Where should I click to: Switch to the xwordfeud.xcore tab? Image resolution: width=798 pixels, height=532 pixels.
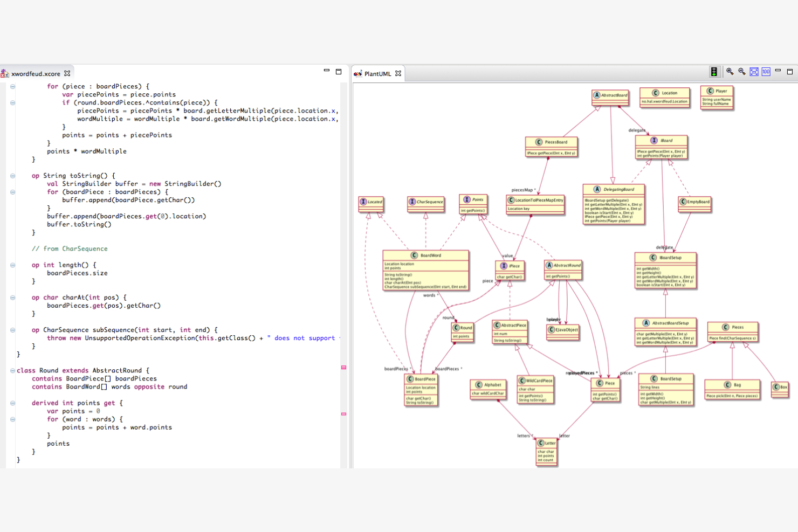pos(36,74)
